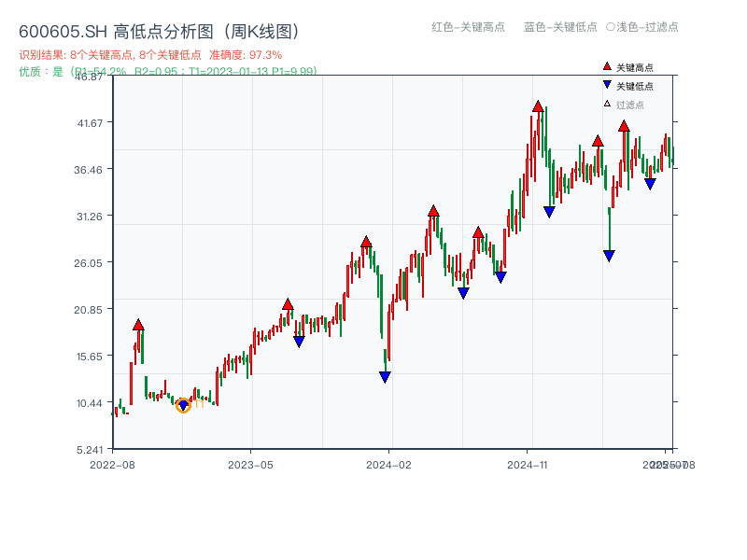Image resolution: width=747 pixels, height=560 pixels.
Task: Select the highest red peak marker after 2024-11
Action: pos(538,106)
